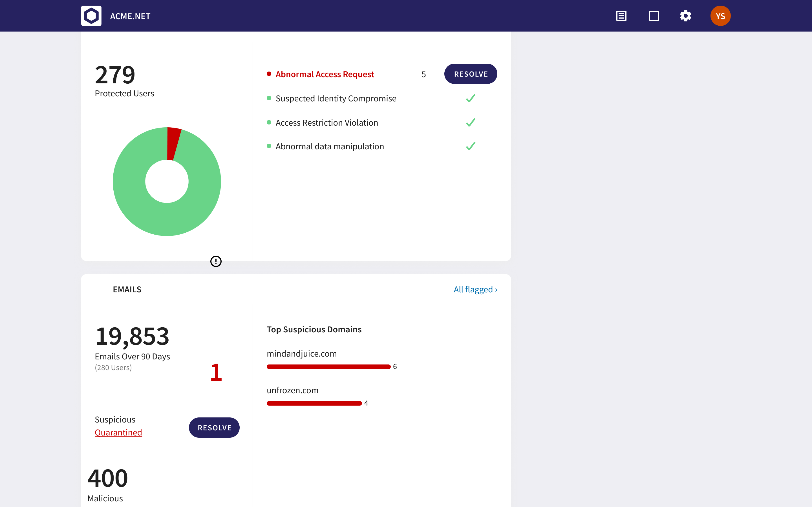Select the Abnormal Access Request item

pos(325,74)
